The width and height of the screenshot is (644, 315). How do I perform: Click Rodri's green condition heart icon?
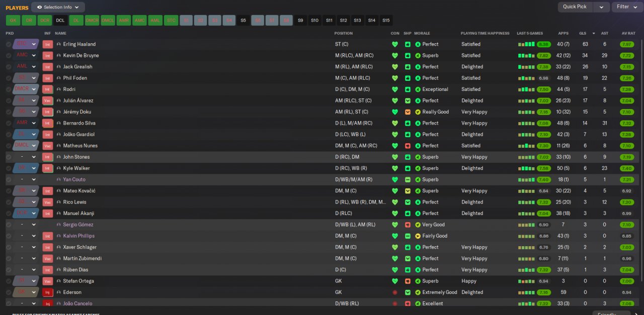click(x=395, y=89)
